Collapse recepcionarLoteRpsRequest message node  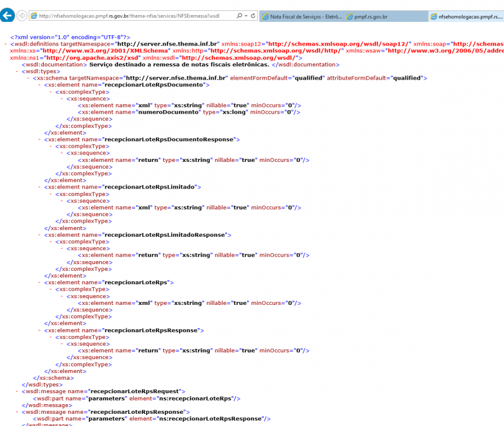tap(17, 391)
